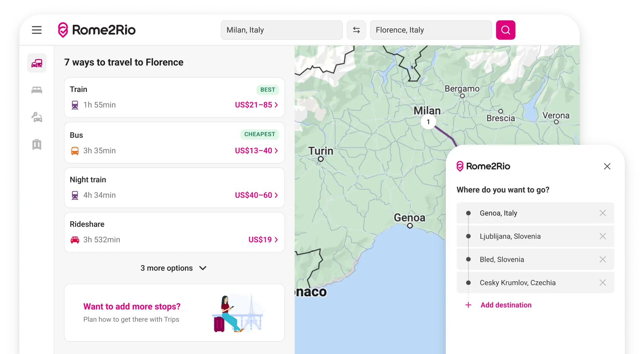Click the destination field Florence, Italy
The height and width of the screenshot is (354, 644).
[x=431, y=30]
